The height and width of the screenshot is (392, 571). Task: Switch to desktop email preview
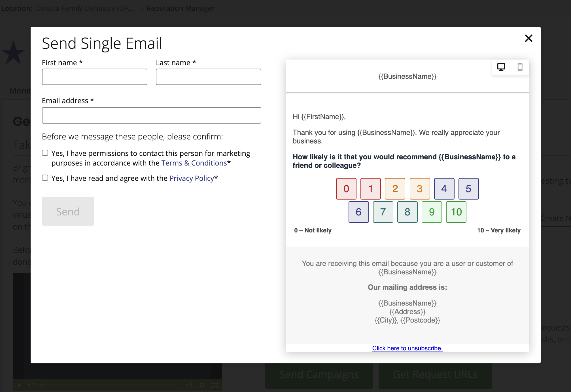(501, 67)
